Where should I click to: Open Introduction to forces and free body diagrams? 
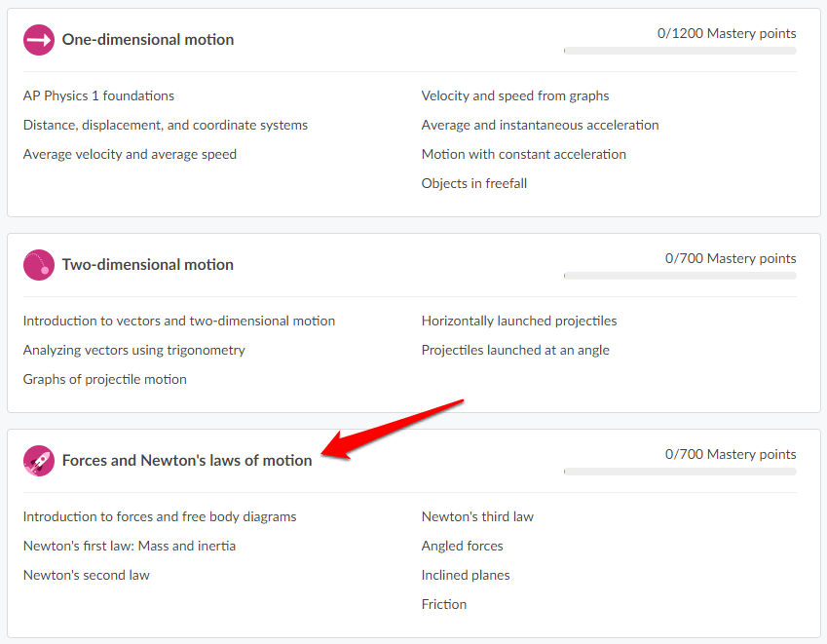tap(160, 517)
